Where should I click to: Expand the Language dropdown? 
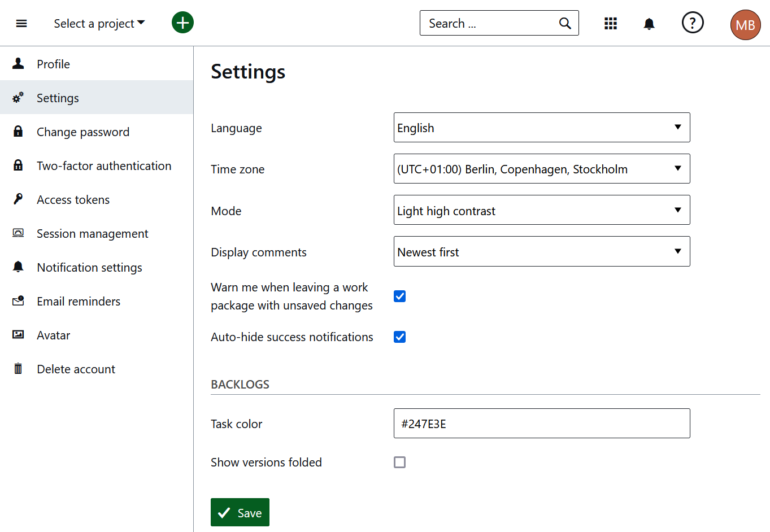pos(541,128)
